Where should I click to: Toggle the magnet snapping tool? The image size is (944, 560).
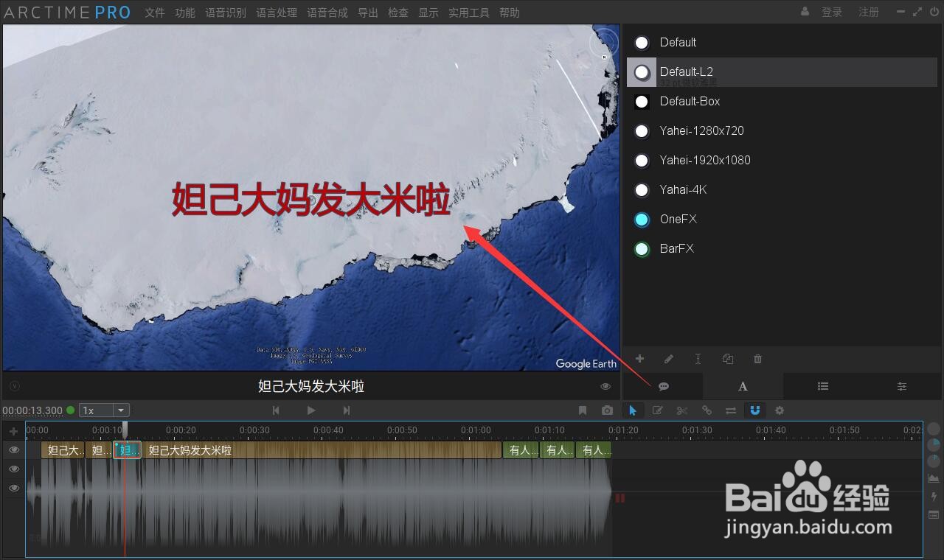[x=754, y=410]
